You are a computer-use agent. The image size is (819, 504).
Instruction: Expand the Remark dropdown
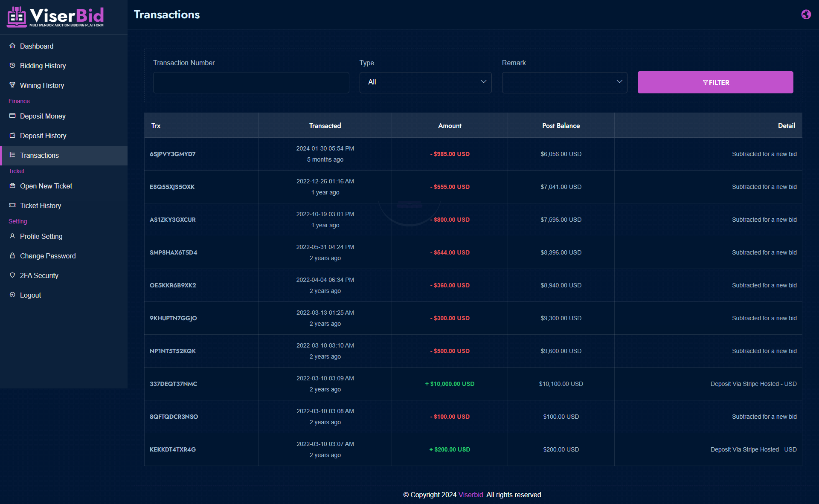[564, 82]
